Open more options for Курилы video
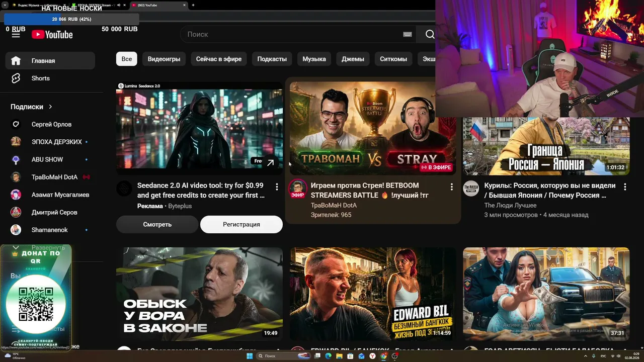Viewport: 644px width, 362px height. (x=625, y=187)
